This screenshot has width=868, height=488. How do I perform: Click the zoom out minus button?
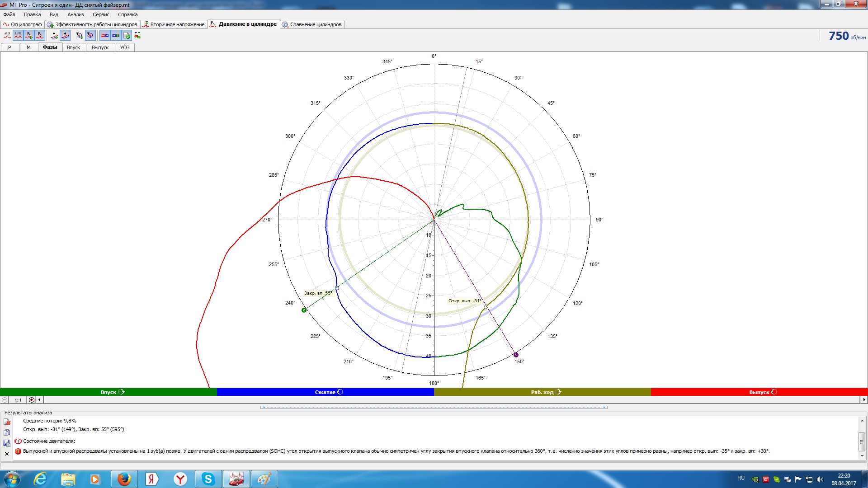coord(5,400)
